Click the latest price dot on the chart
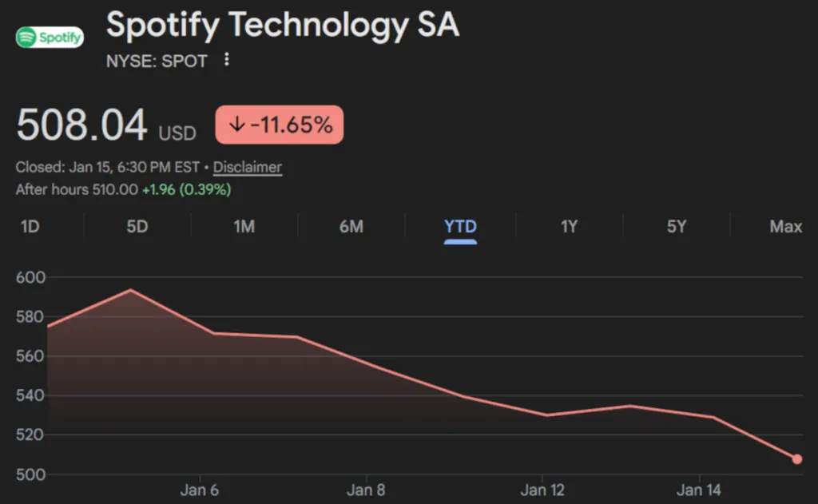Viewport: 818px width, 504px height. tap(797, 458)
